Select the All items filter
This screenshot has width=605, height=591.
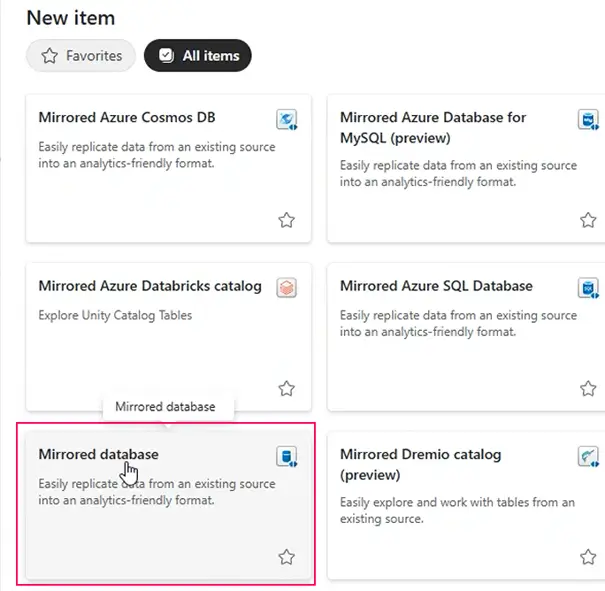198,56
